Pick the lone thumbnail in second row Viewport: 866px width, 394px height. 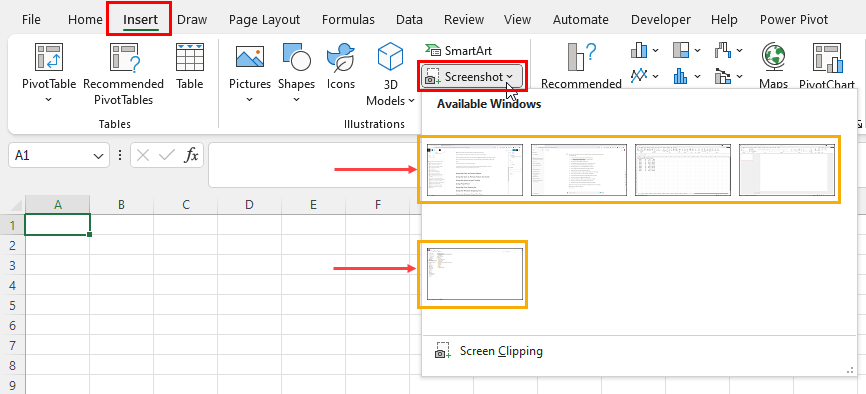pyautogui.click(x=475, y=274)
